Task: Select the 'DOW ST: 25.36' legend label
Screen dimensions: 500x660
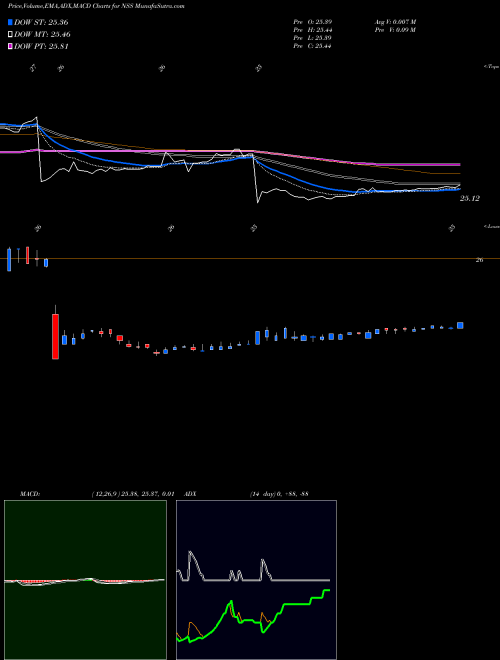Action: pyautogui.click(x=41, y=22)
